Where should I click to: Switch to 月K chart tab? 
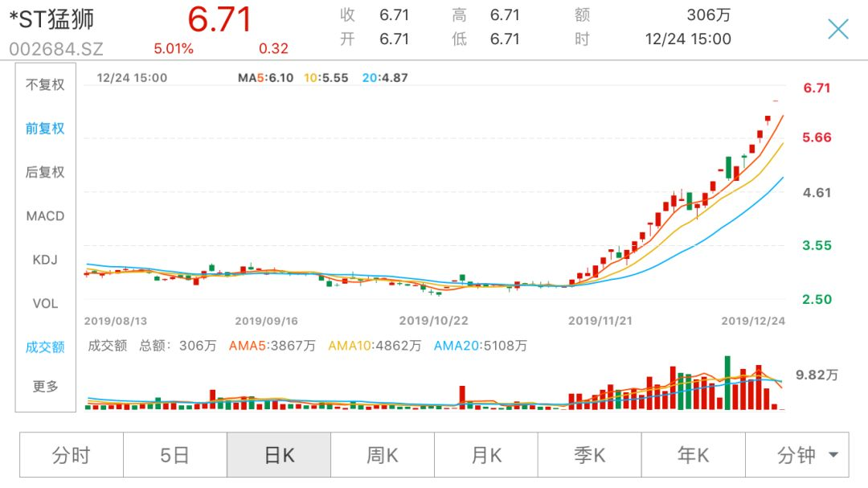[486, 455]
